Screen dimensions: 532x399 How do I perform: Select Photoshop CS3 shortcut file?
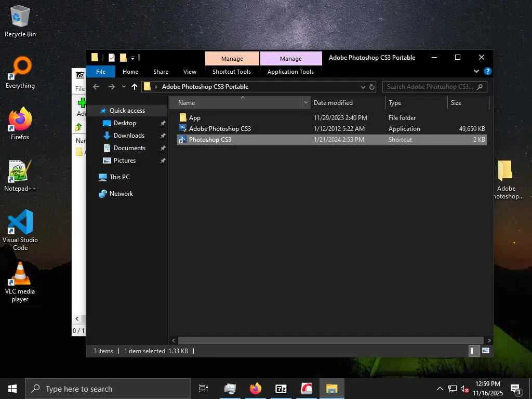pyautogui.click(x=332, y=140)
